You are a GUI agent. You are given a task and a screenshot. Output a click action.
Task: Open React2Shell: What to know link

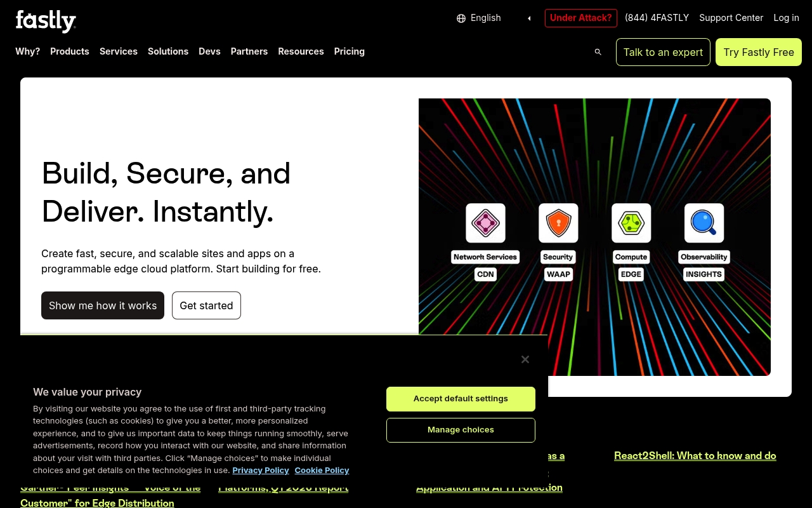coord(695,456)
